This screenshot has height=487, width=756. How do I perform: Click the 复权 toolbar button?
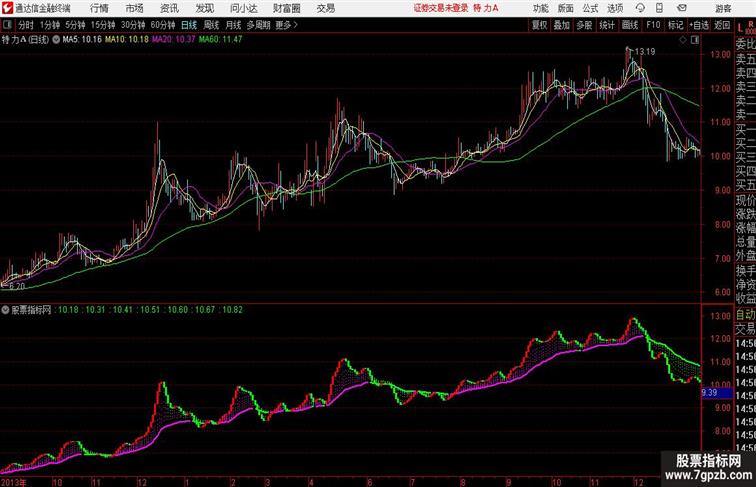(539, 25)
